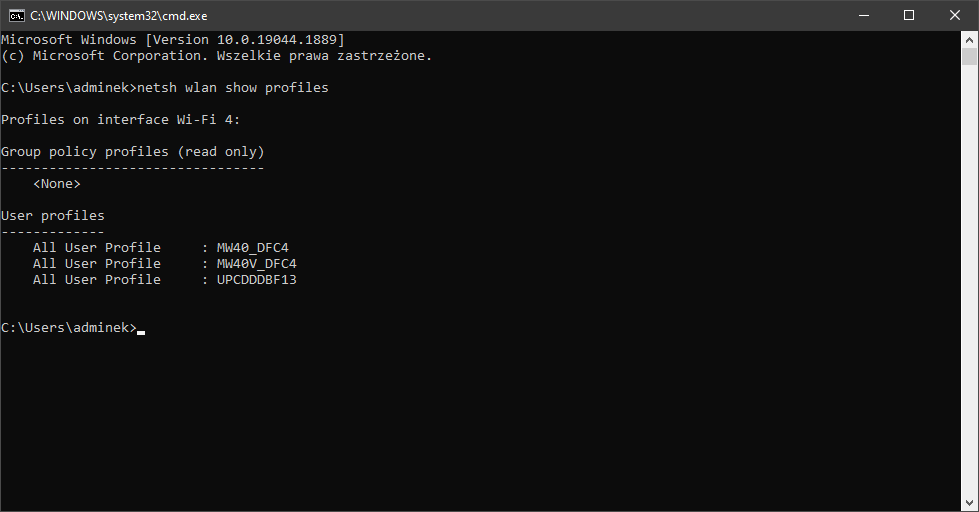
Task: Click the scrollbar up arrow
Action: (x=970, y=39)
